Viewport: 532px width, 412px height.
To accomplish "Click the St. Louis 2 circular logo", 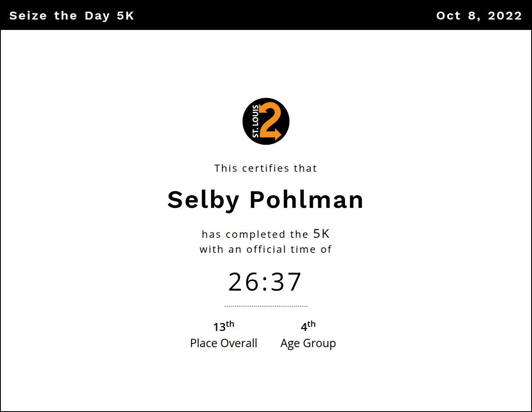I will pyautogui.click(x=266, y=121).
